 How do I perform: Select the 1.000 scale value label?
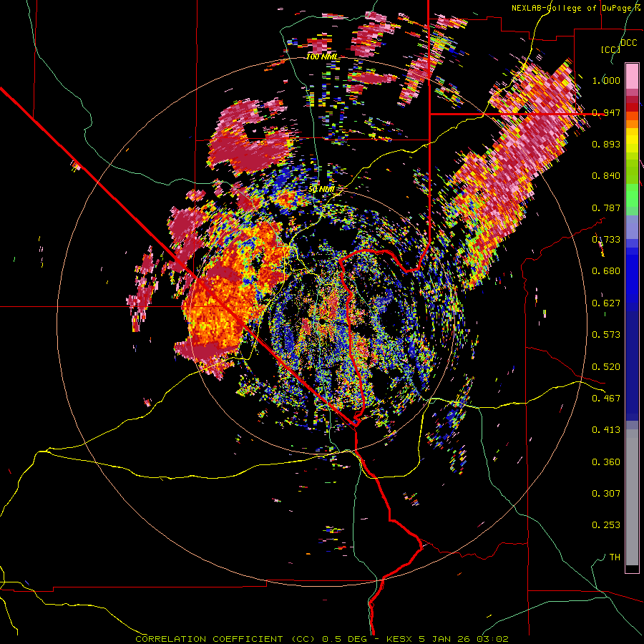pyautogui.click(x=606, y=80)
